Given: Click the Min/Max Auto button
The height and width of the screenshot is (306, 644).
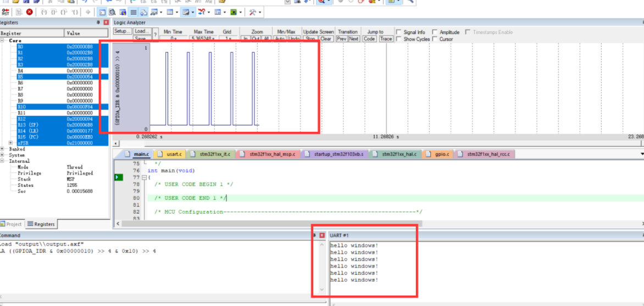Looking at the screenshot, I should [x=280, y=38].
